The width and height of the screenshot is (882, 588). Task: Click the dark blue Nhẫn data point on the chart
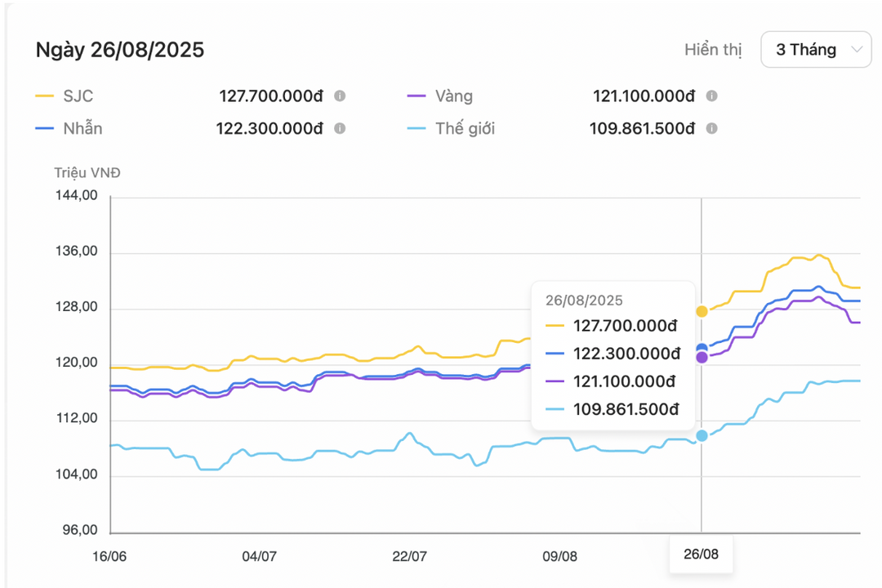[702, 350]
